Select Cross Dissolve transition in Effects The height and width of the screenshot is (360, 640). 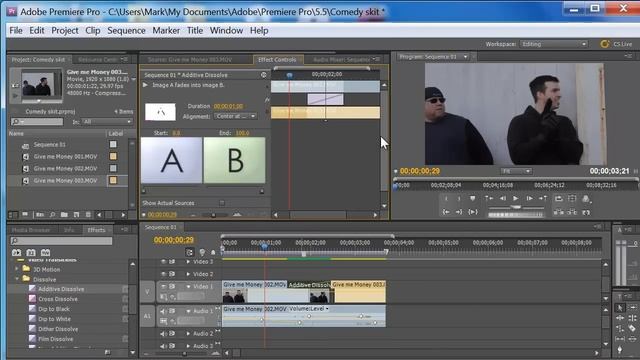(58, 299)
